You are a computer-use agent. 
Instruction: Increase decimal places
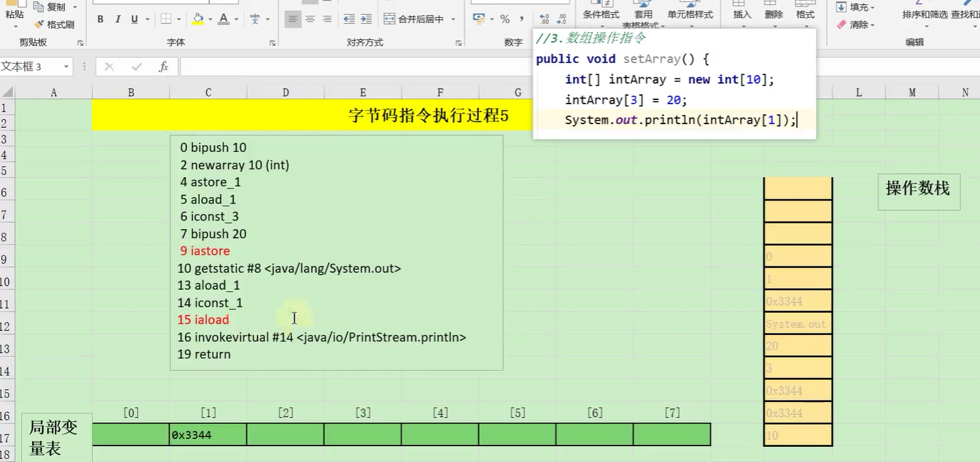544,19
